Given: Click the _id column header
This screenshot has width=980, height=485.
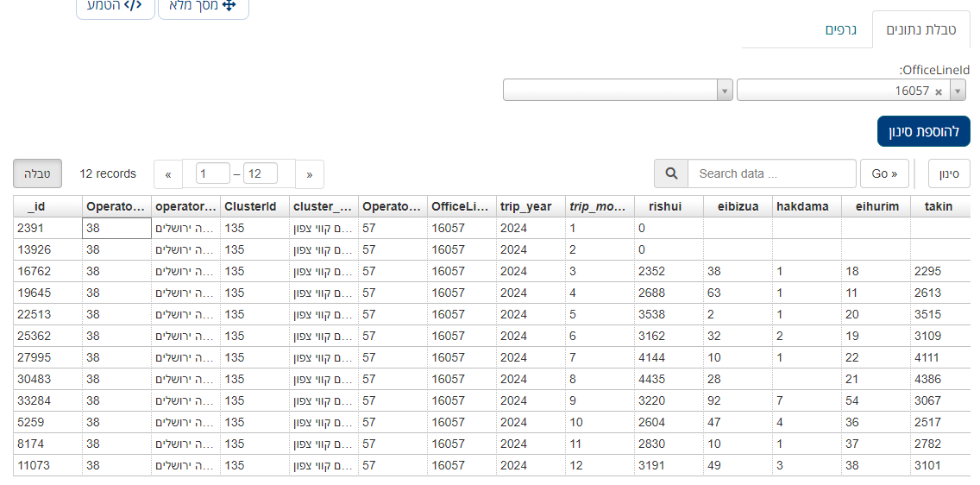Looking at the screenshot, I should 37,206.
